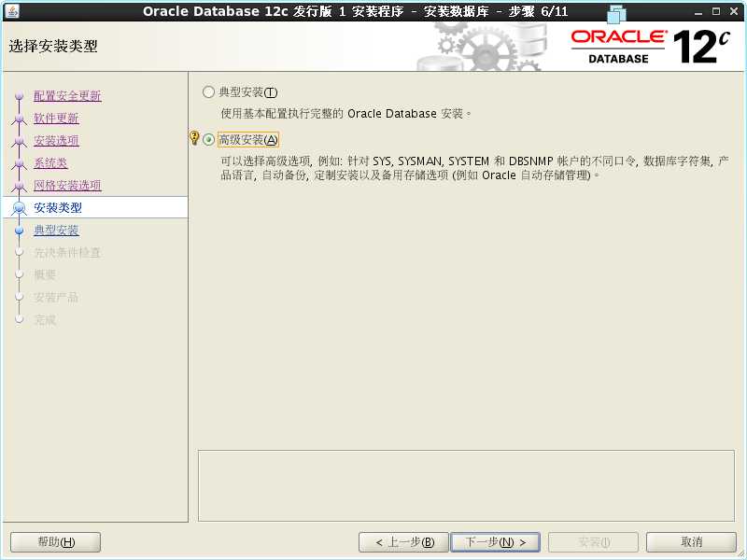Select the current 安装类型 step
The height and width of the screenshot is (560, 747).
tap(58, 207)
